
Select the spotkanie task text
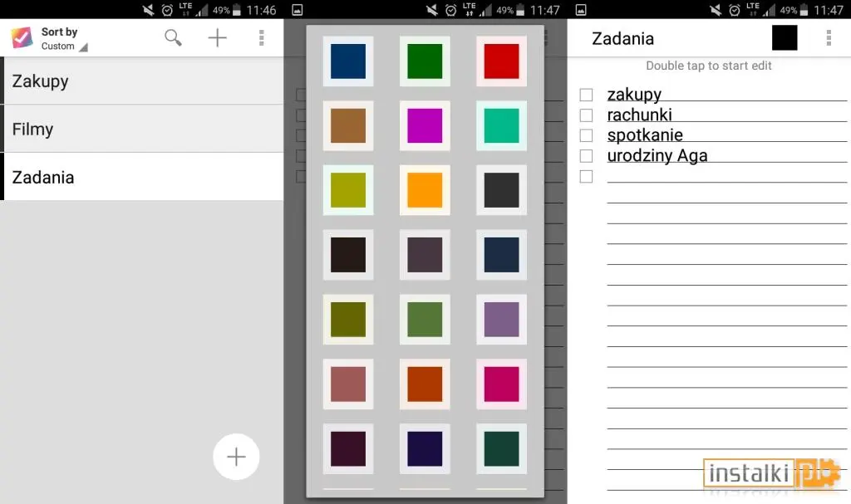(x=645, y=135)
